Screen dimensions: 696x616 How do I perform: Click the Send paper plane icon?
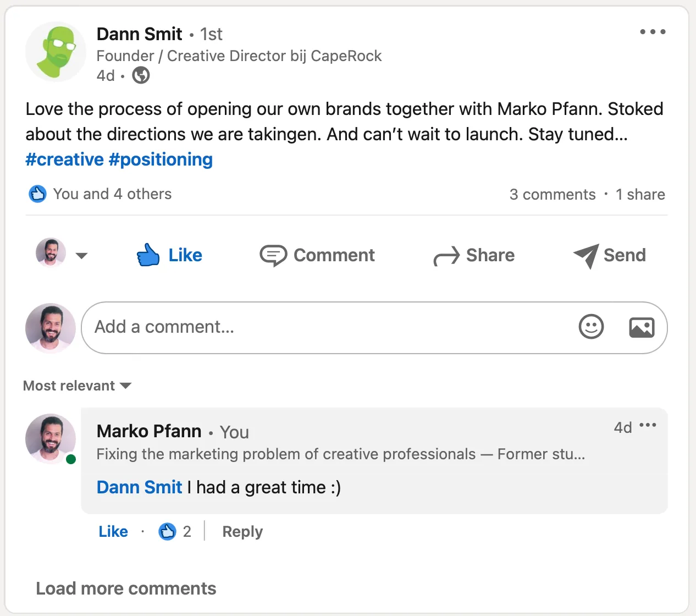tap(586, 256)
